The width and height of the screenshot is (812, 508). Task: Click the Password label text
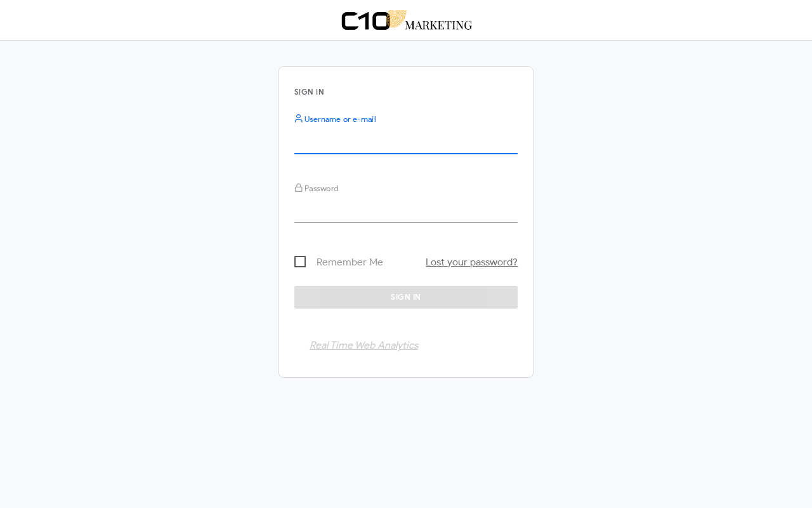point(322,189)
